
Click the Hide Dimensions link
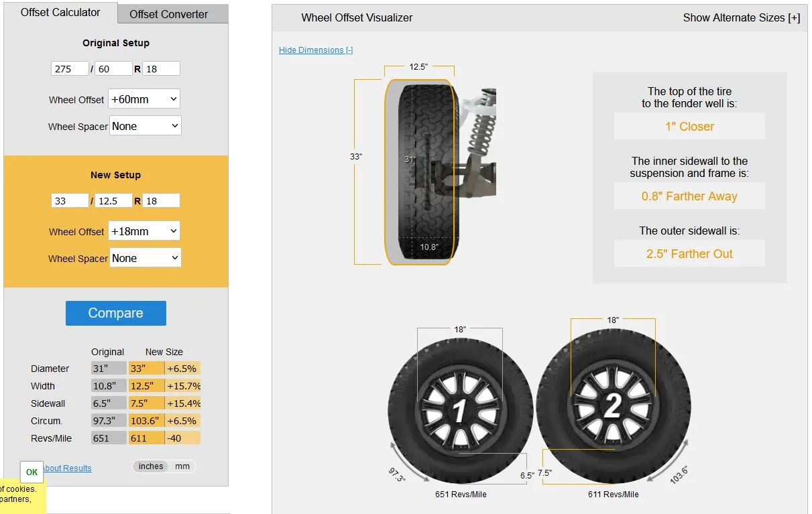pos(316,50)
